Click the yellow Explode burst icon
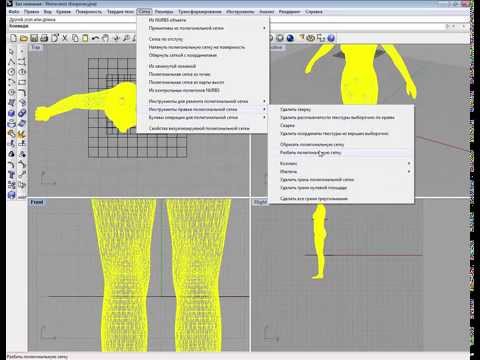480x360 pixels. tap(22, 134)
